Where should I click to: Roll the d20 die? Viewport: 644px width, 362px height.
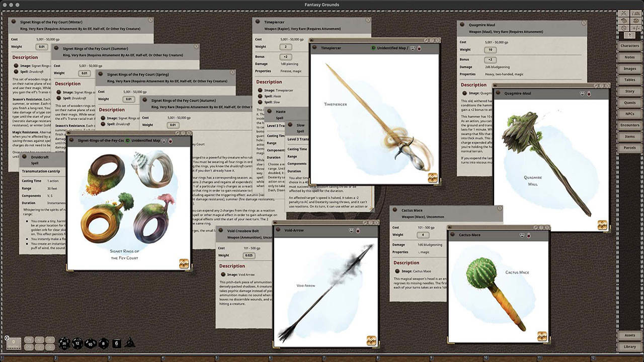[x=64, y=343]
